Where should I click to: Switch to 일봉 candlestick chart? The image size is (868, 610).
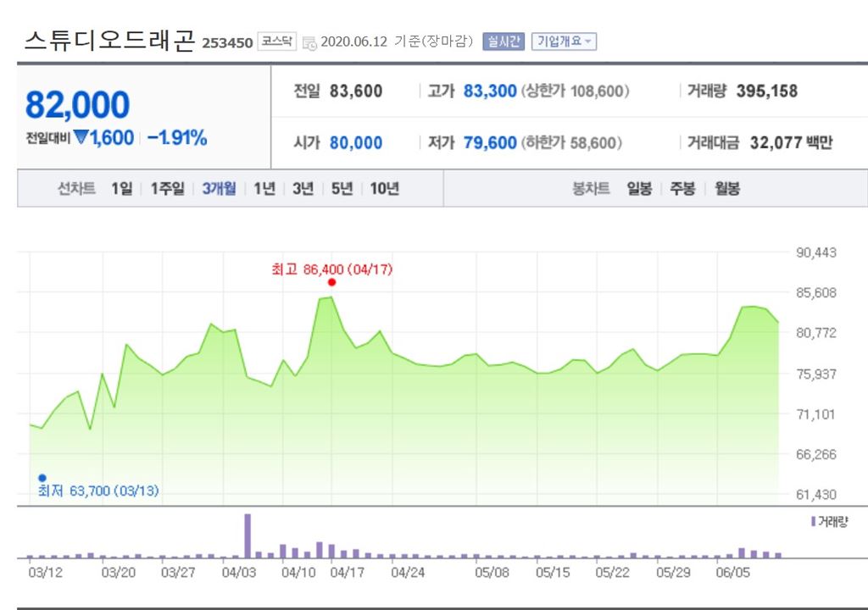point(639,188)
